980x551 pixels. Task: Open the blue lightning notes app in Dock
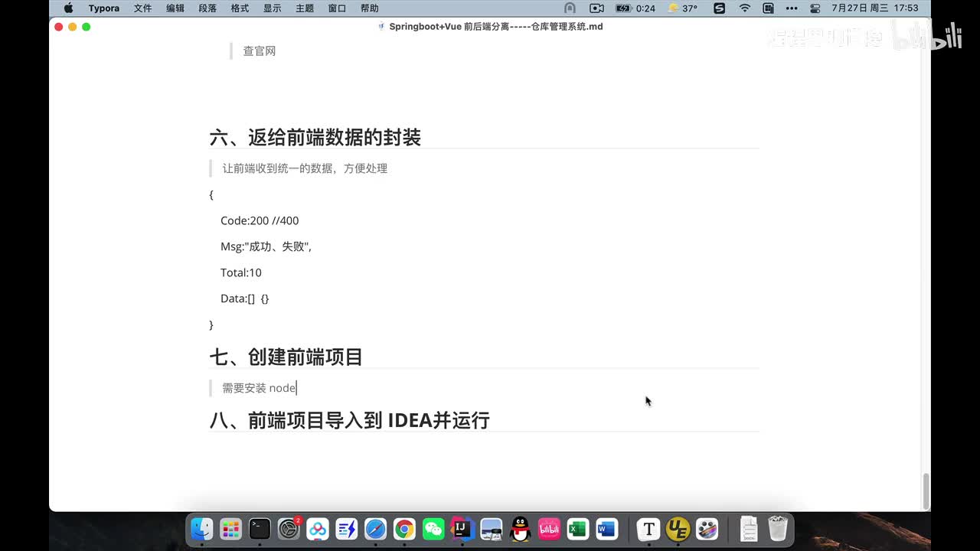click(347, 529)
